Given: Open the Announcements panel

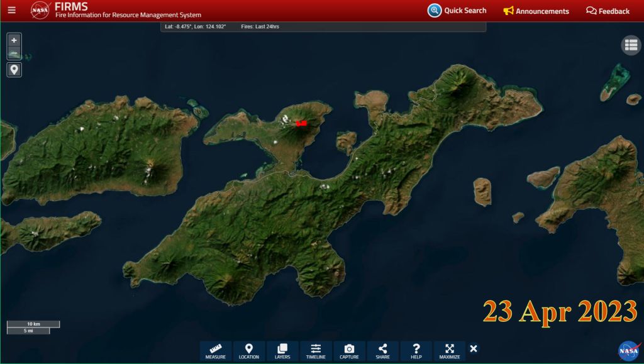Looking at the screenshot, I should coord(536,11).
